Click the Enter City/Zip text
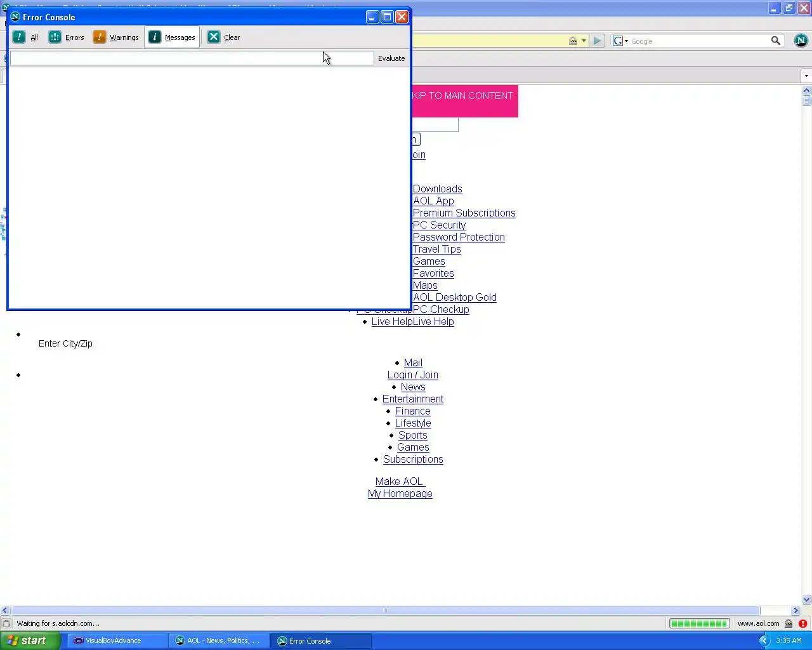Image resolution: width=812 pixels, height=650 pixels. 65,343
